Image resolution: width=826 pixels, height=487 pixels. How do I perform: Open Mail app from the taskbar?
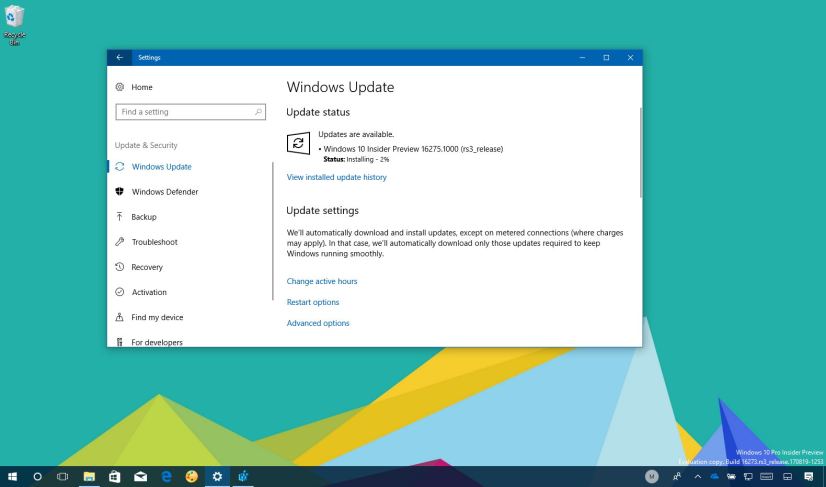coord(140,476)
